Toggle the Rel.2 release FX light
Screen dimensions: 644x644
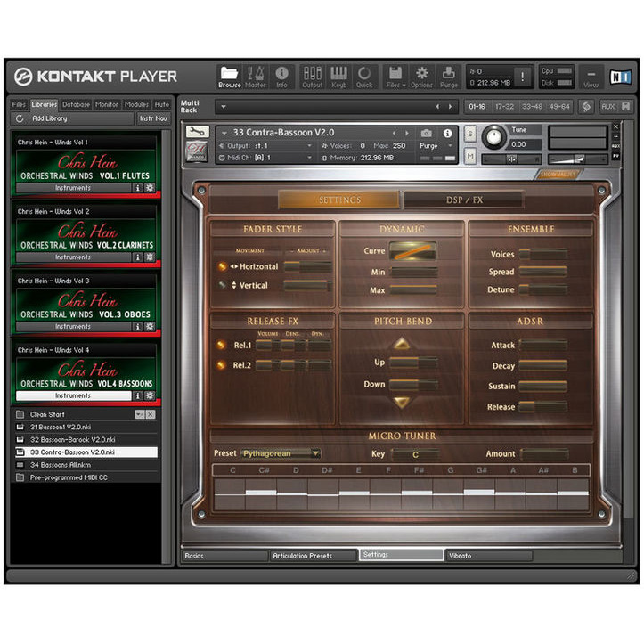coord(221,364)
